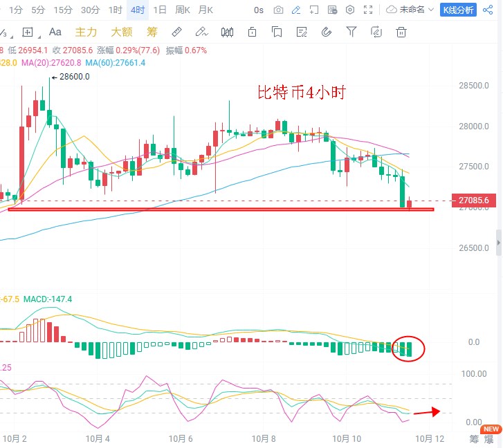This screenshot has height=448, width=503.
Task: Open the hexagon chart settings icon
Action: [x=350, y=10]
